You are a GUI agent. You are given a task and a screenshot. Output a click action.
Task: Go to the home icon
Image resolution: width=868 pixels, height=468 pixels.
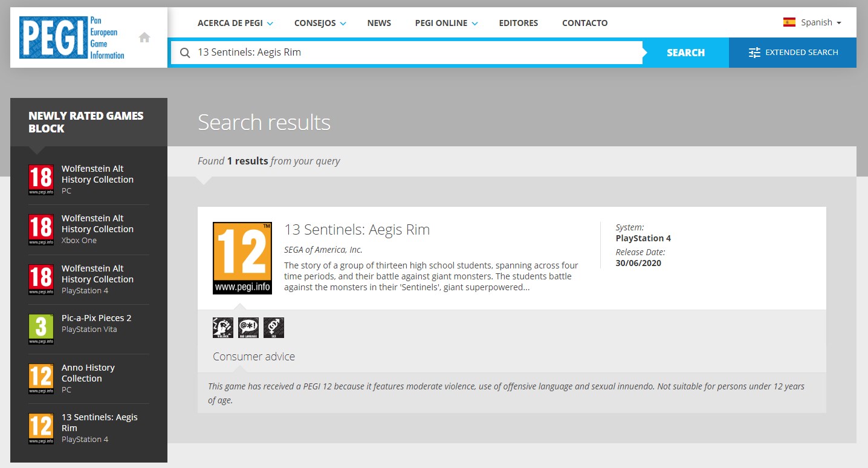144,37
